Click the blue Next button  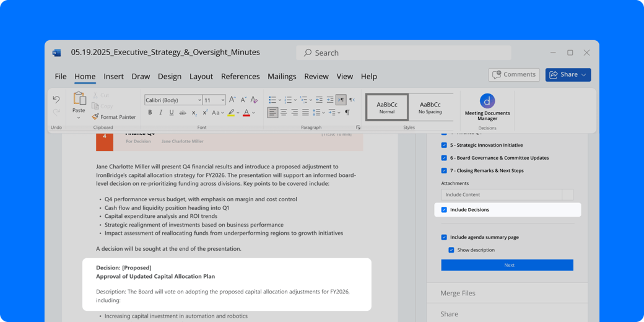(507, 265)
